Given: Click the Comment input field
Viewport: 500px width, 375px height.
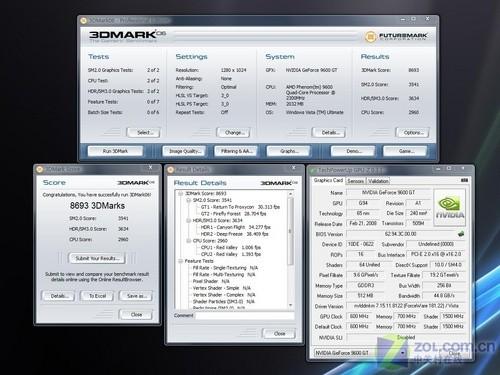Looking at the screenshot, I should pyautogui.click(x=245, y=315).
